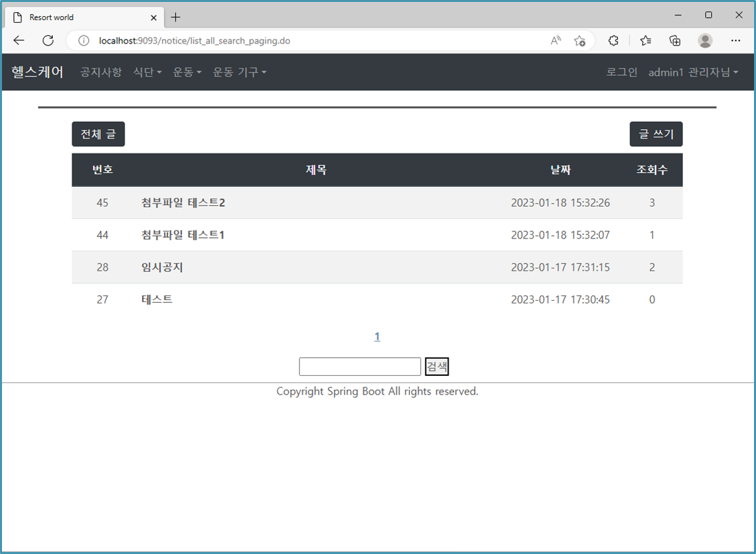756x554 pixels.
Task: Open the favorites bar icon
Action: click(x=645, y=40)
